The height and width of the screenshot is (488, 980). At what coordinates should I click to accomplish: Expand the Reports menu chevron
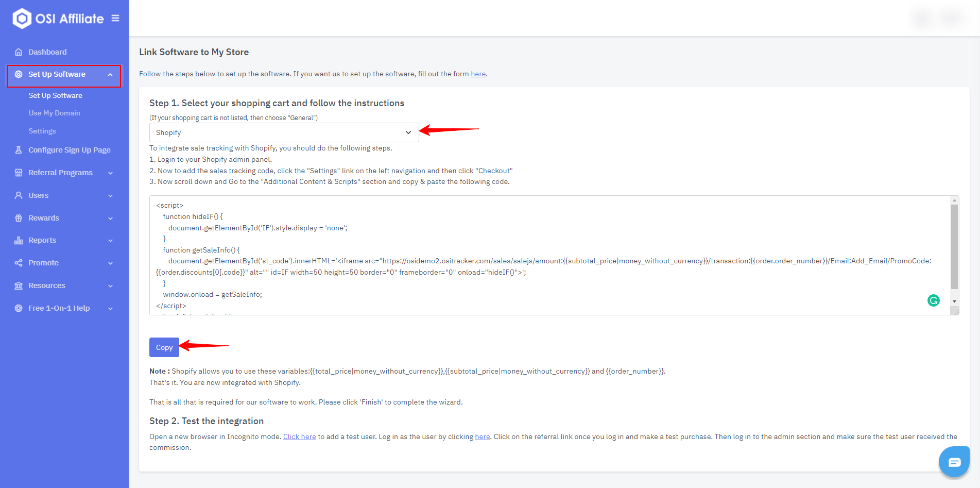[x=110, y=241]
